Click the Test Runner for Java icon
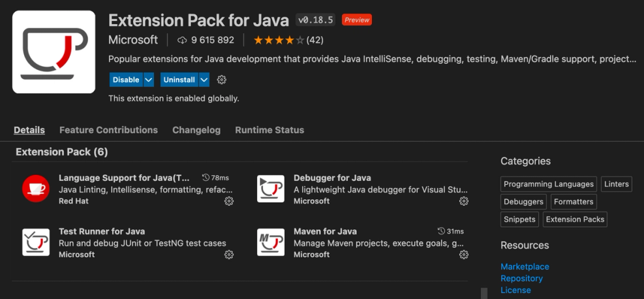644x299 pixels. tap(36, 242)
